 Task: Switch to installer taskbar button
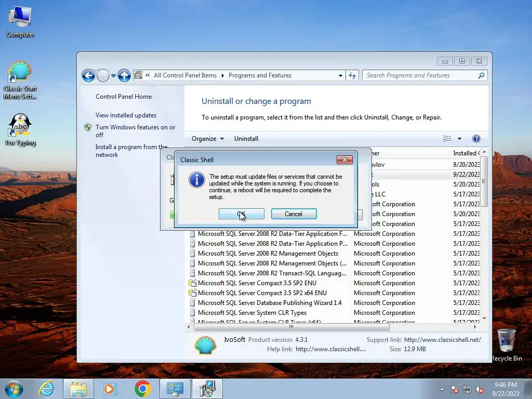pyautogui.click(x=207, y=389)
